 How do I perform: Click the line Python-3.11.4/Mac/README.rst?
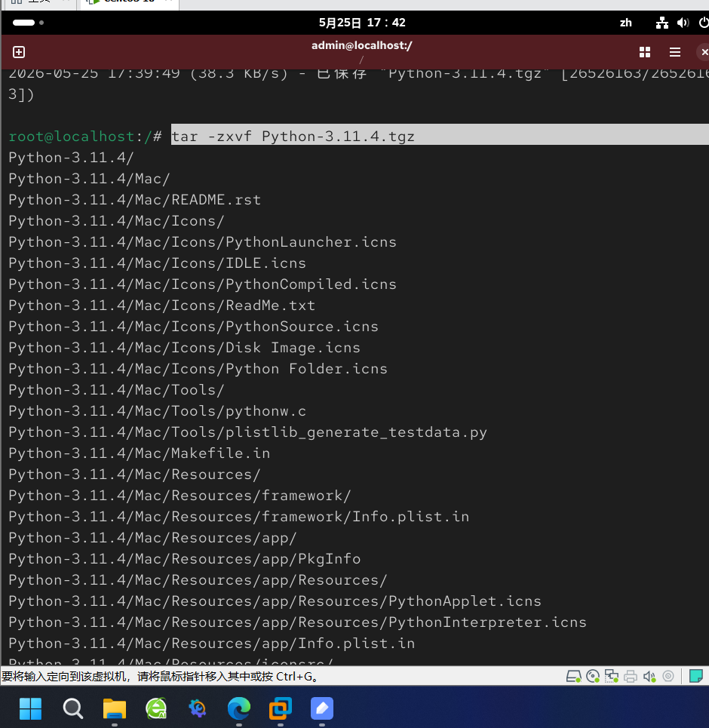(x=135, y=200)
